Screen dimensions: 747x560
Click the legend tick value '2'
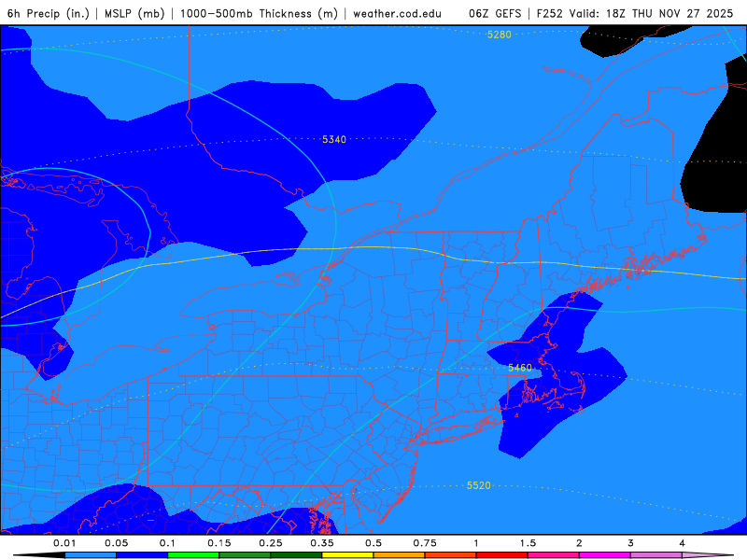[579, 543]
